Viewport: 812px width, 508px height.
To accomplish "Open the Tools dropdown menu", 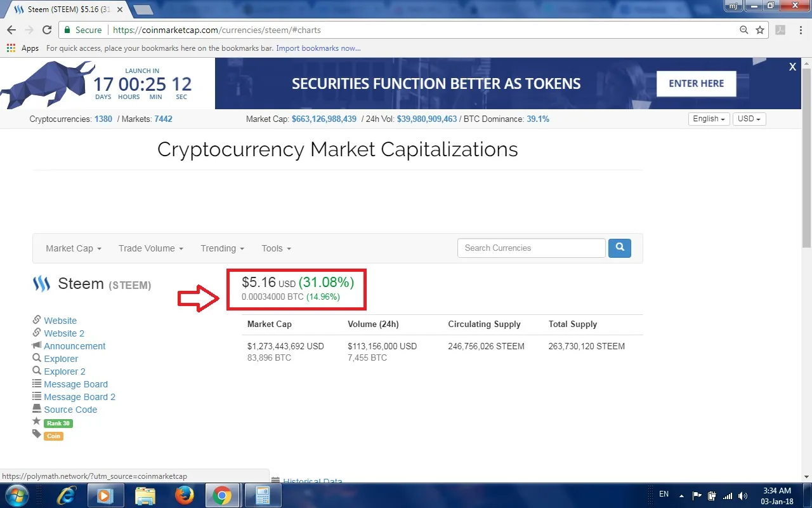I will pos(277,248).
